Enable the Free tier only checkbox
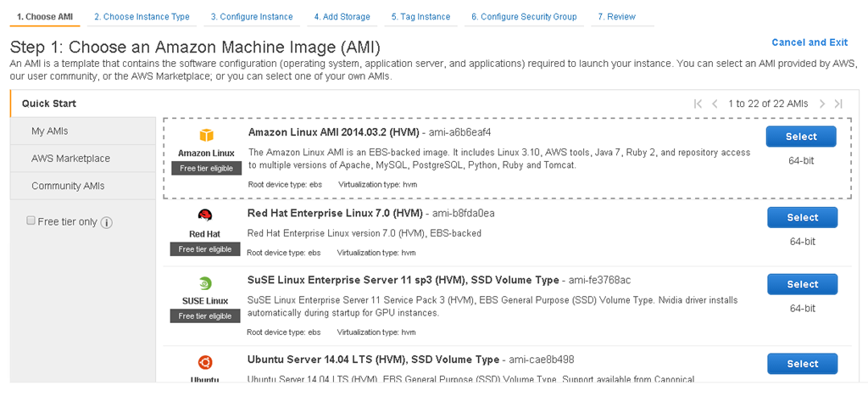Screen dimensions: 868x413 click(x=31, y=220)
